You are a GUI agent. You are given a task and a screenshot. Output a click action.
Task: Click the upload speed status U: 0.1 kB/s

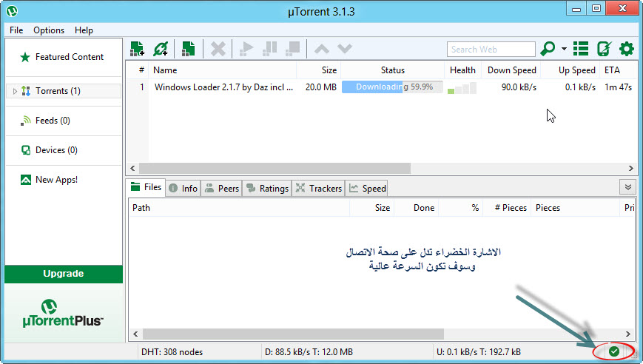(x=479, y=352)
